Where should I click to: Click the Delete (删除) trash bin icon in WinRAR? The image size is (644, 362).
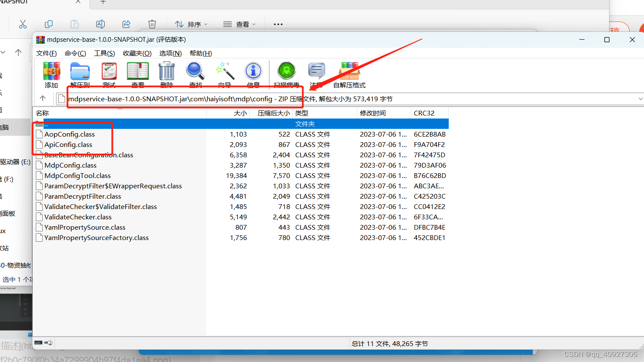(167, 75)
